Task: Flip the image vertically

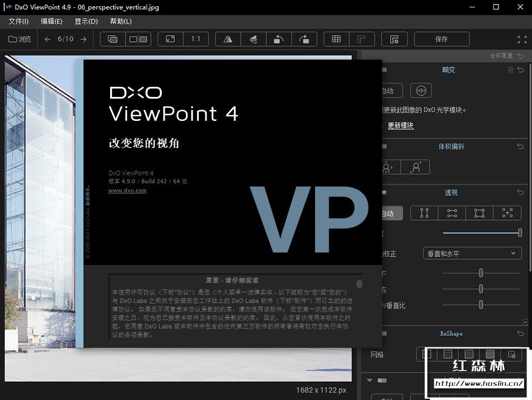Action: click(x=253, y=39)
